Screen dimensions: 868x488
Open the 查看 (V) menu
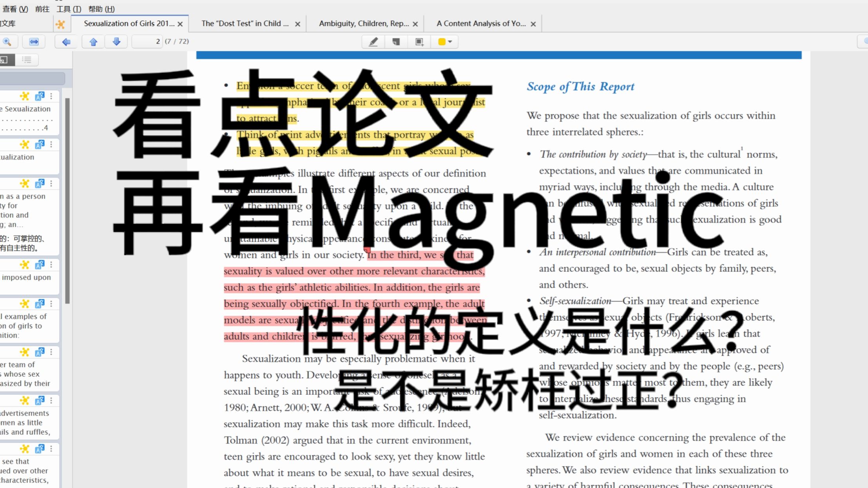(15, 9)
